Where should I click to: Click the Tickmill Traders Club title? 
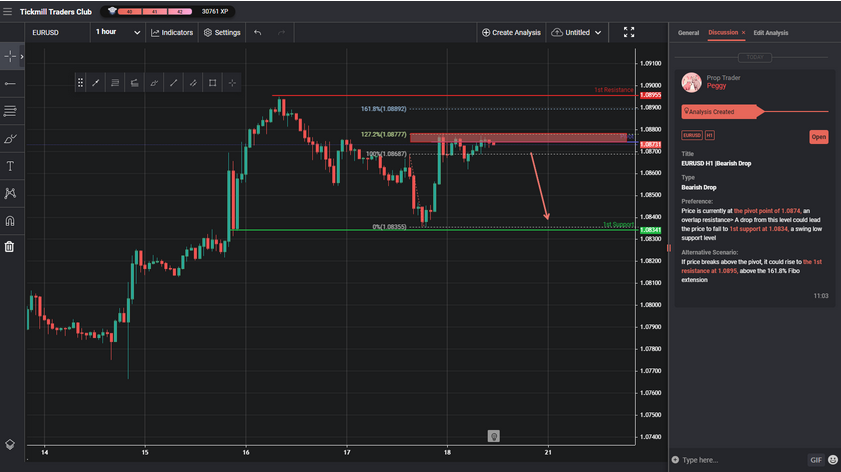tap(56, 11)
